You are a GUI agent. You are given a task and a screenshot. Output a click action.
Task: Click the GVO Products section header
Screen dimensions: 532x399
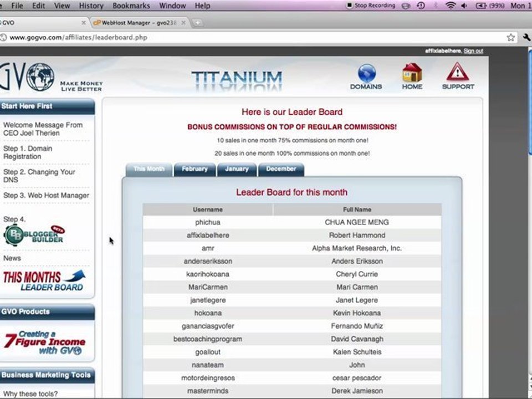click(x=47, y=312)
